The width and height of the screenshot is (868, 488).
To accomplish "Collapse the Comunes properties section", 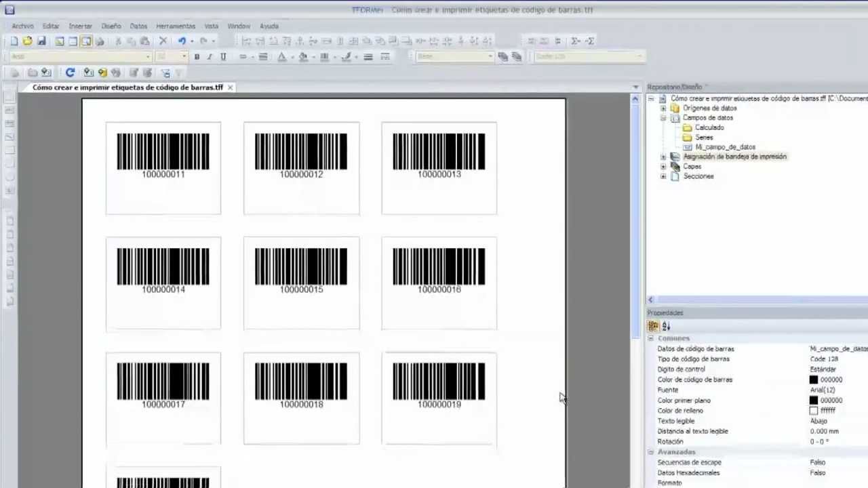I will (x=650, y=338).
